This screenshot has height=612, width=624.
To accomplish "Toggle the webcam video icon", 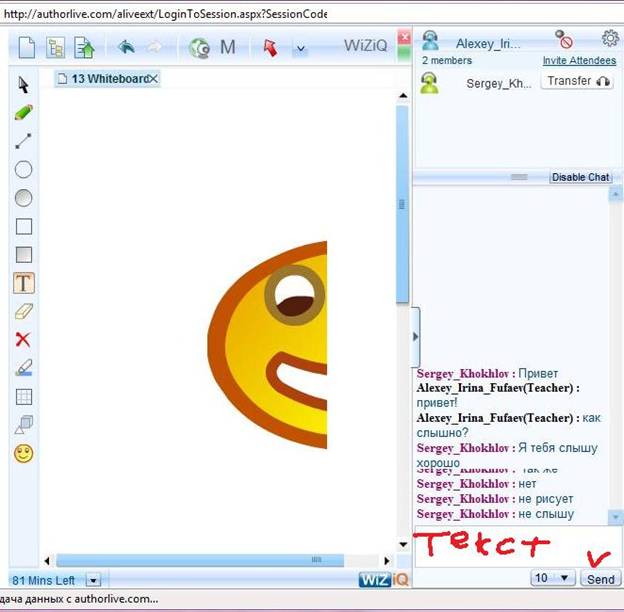I will click(199, 48).
